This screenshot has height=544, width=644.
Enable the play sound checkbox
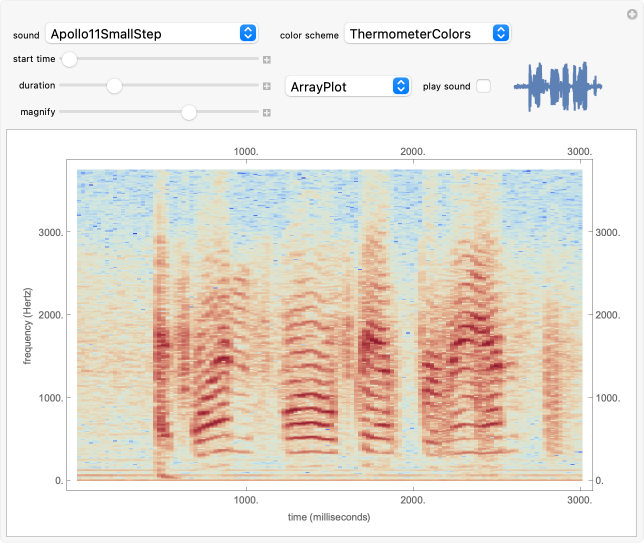pos(484,86)
